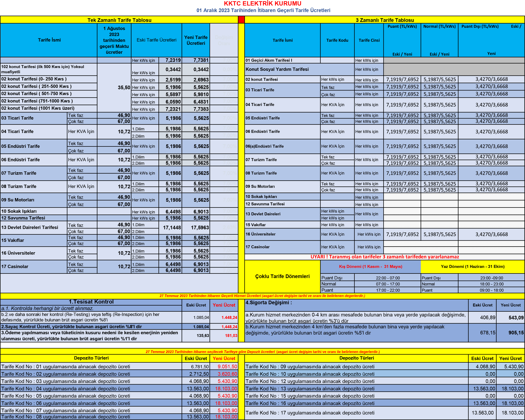
Task: Select the '22:00 - 07:00' time cell
Action: pos(388,278)
